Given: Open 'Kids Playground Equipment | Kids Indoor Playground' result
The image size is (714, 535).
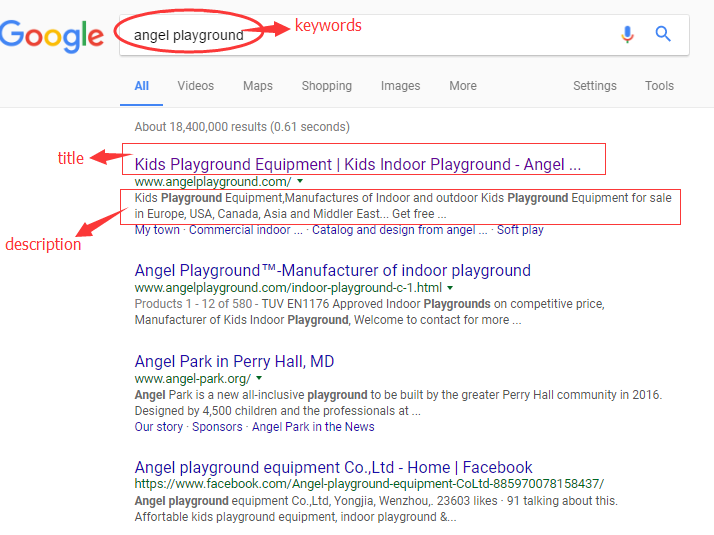Looking at the screenshot, I should 357,164.
